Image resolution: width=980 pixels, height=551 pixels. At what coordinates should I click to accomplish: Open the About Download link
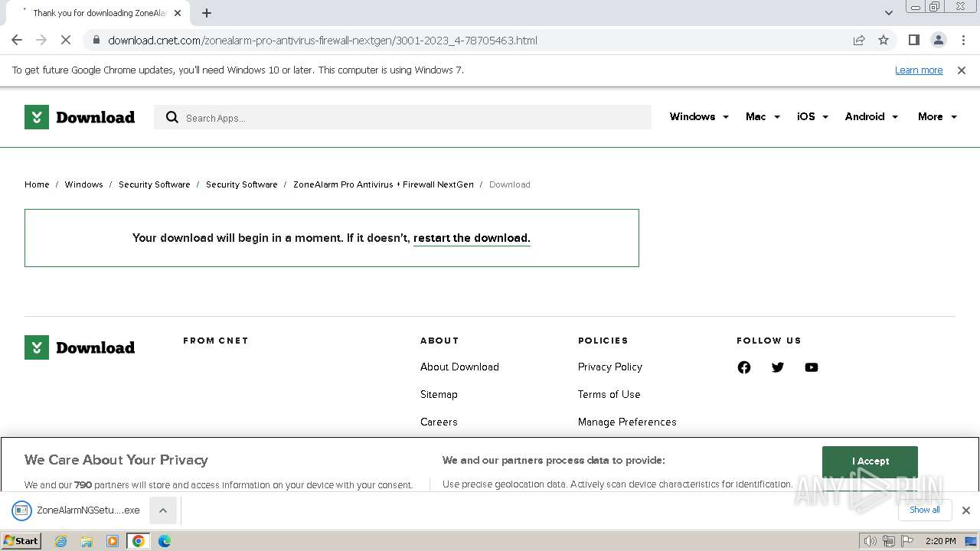[459, 367]
